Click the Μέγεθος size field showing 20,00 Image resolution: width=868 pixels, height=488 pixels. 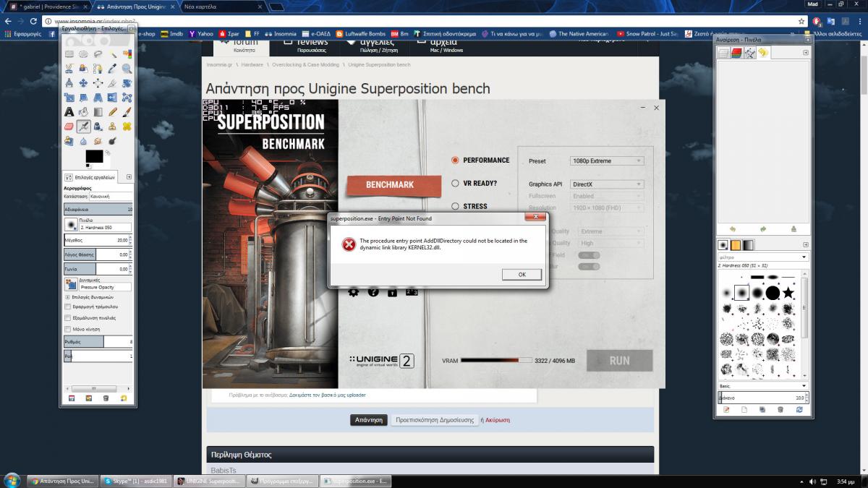(x=98, y=239)
